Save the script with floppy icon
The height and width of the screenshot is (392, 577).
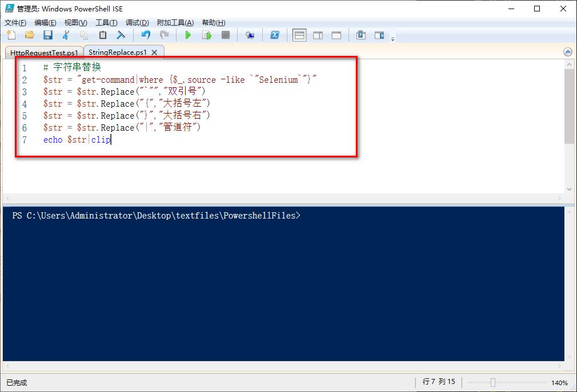click(x=48, y=35)
